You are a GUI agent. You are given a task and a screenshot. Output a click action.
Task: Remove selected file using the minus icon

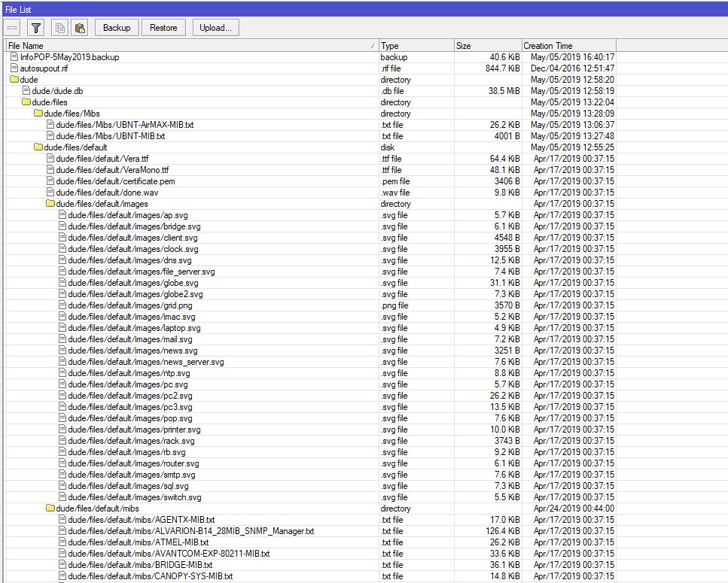click(11, 27)
